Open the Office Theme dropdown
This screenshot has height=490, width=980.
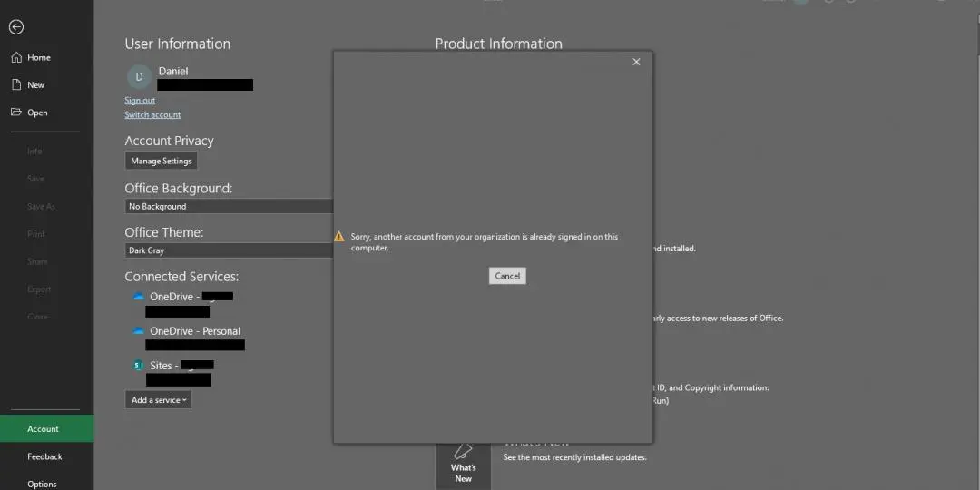coord(229,250)
